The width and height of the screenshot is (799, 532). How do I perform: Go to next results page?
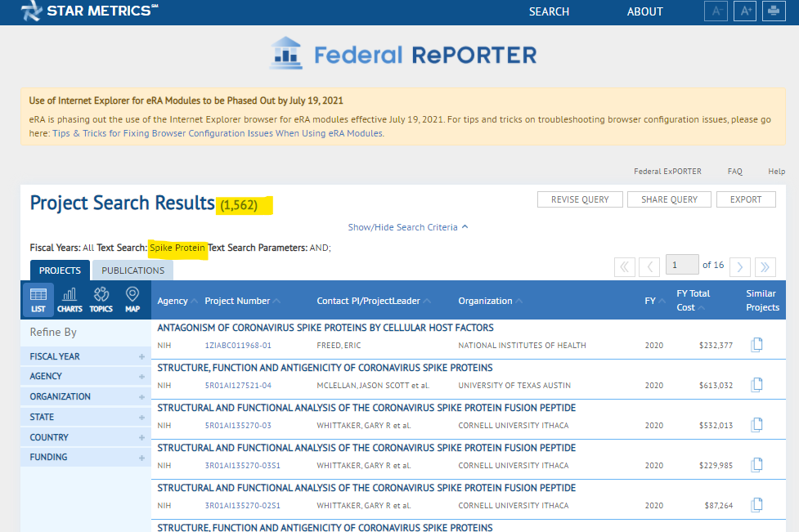tap(740, 266)
